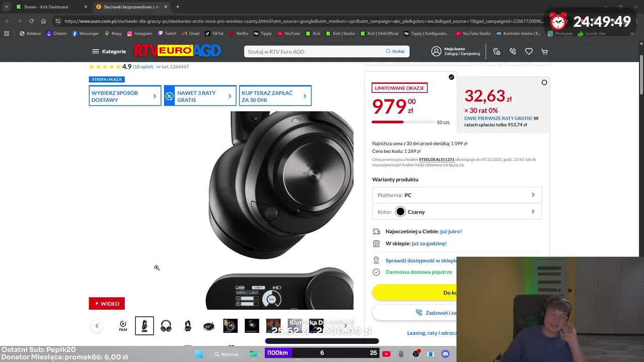Open Leasing, raty i odroczone link

click(x=432, y=333)
